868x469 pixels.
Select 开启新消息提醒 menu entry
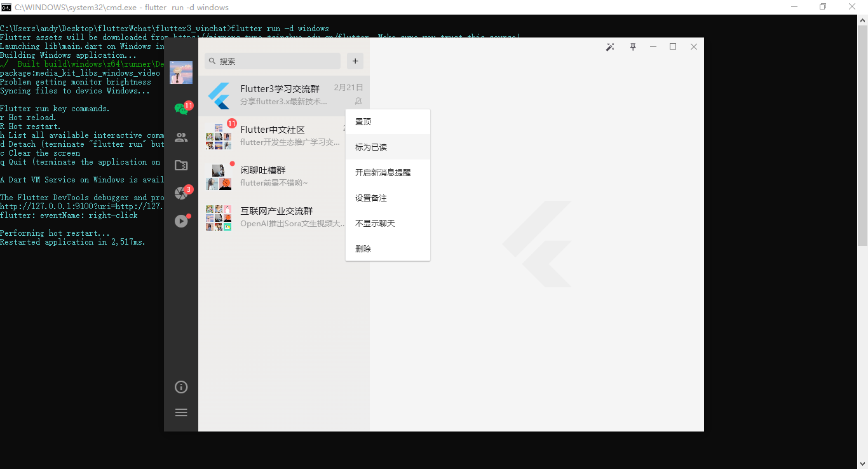[x=388, y=173]
